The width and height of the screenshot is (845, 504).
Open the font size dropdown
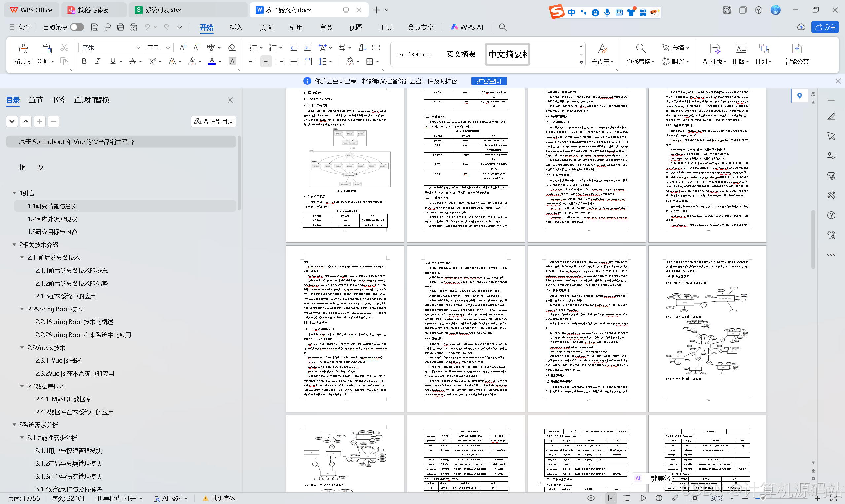tap(168, 48)
